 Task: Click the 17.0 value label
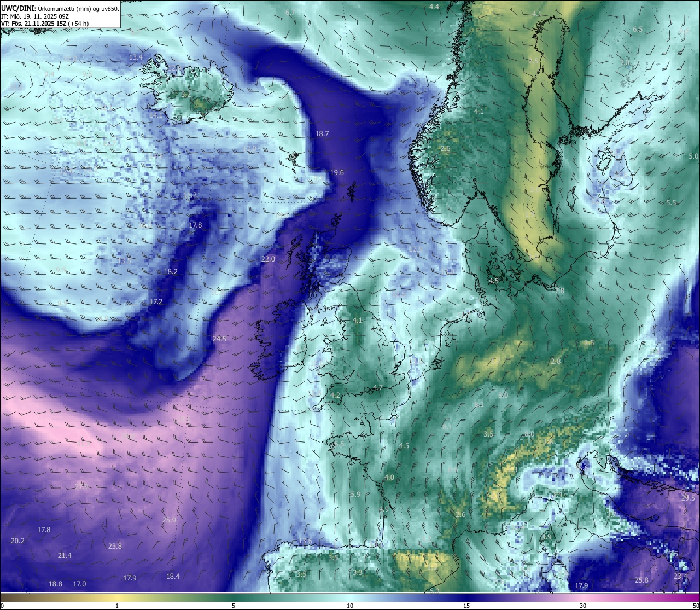pos(79,584)
